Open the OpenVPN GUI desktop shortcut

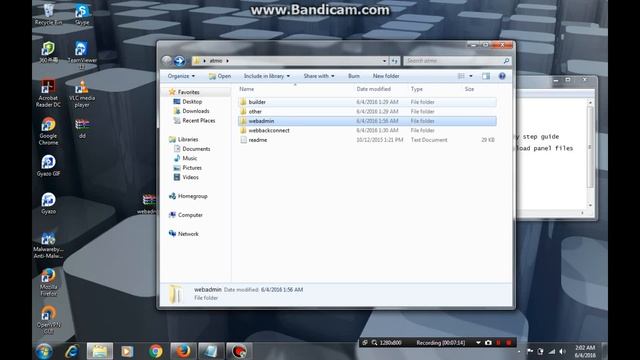(x=48, y=320)
